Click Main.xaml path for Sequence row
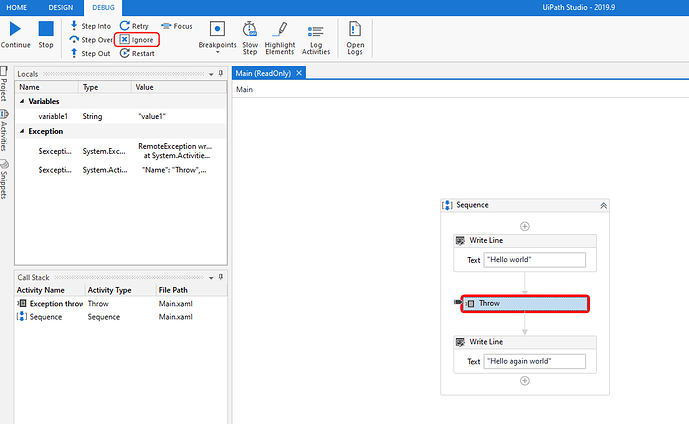The width and height of the screenshot is (689, 424). click(x=175, y=317)
